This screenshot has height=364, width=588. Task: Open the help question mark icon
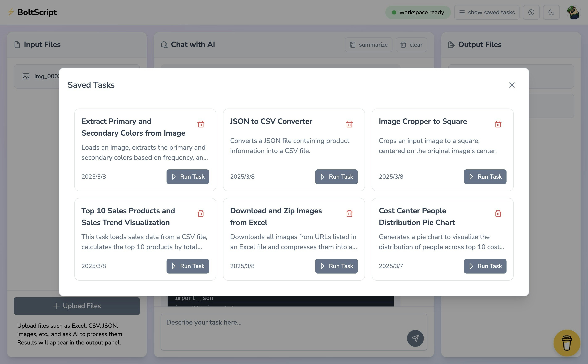[531, 12]
